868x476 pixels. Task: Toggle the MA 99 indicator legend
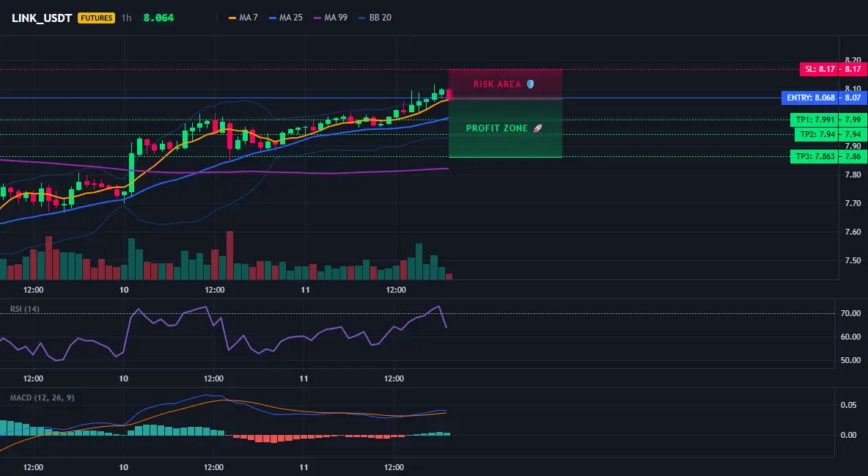(331, 18)
